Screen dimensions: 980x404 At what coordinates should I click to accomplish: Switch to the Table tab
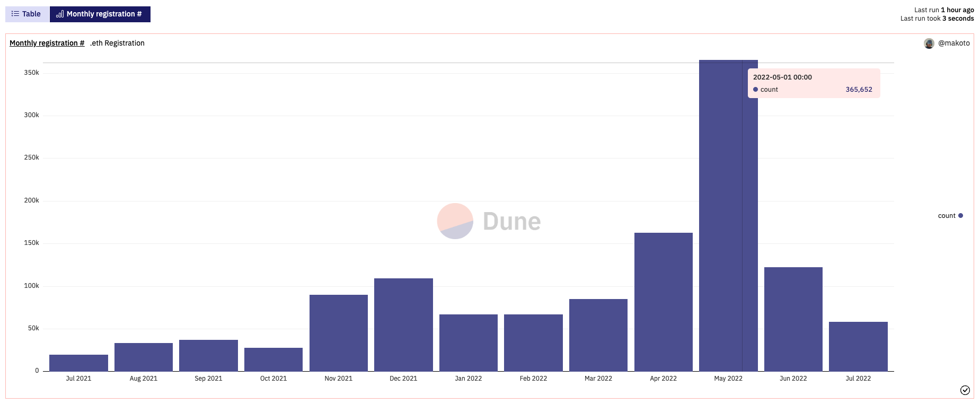(x=27, y=14)
